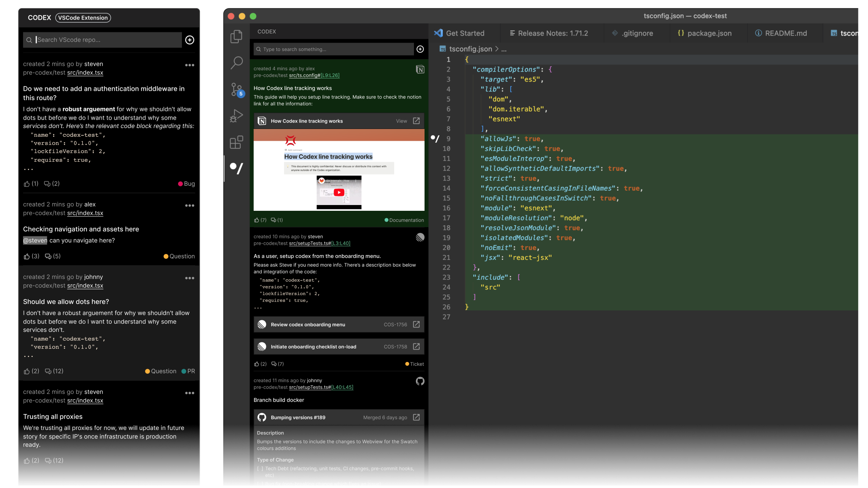Like steven's authentication middleware post
Image resolution: width=868 pixels, height=488 pixels.
[x=27, y=184]
